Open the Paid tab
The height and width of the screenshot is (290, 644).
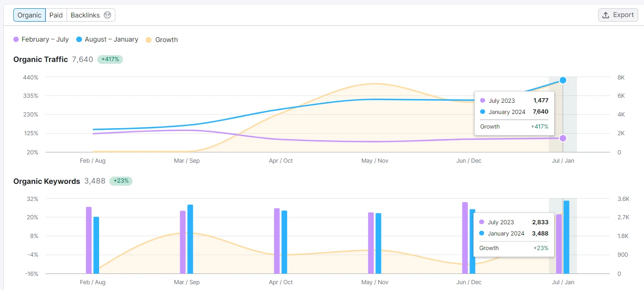(56, 15)
